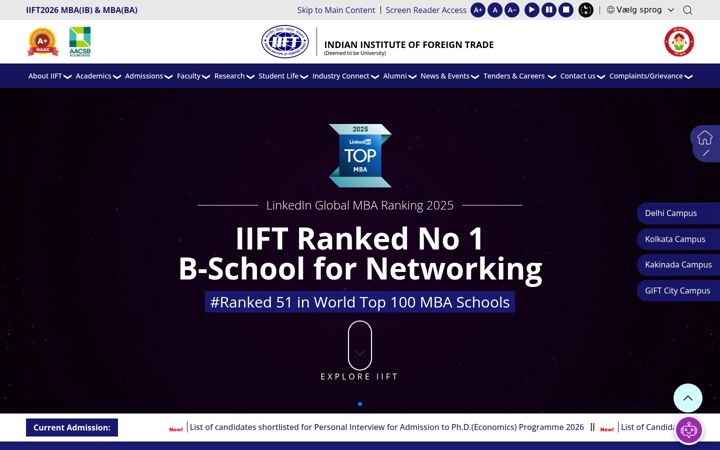Viewport: 720px width, 450px height.
Task: Click LinkedIn Global MBA Ranking 2025 text
Action: pyautogui.click(x=360, y=205)
